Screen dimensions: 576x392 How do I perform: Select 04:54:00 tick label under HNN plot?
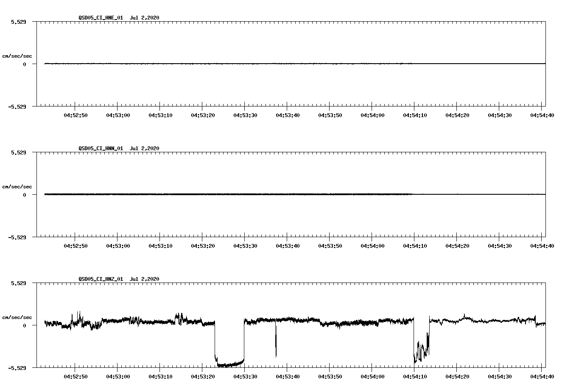[372, 246]
